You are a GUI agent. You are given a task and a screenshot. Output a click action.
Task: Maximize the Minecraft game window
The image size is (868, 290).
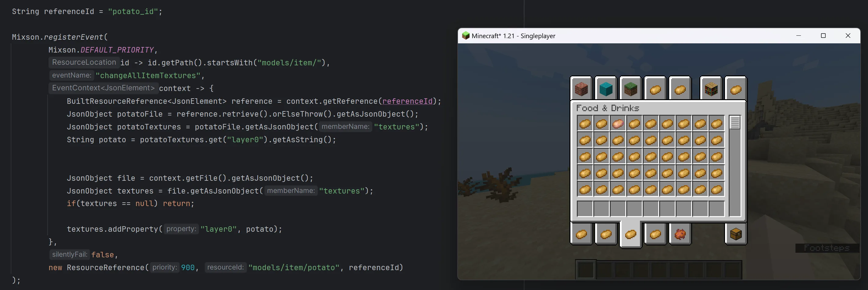(823, 36)
